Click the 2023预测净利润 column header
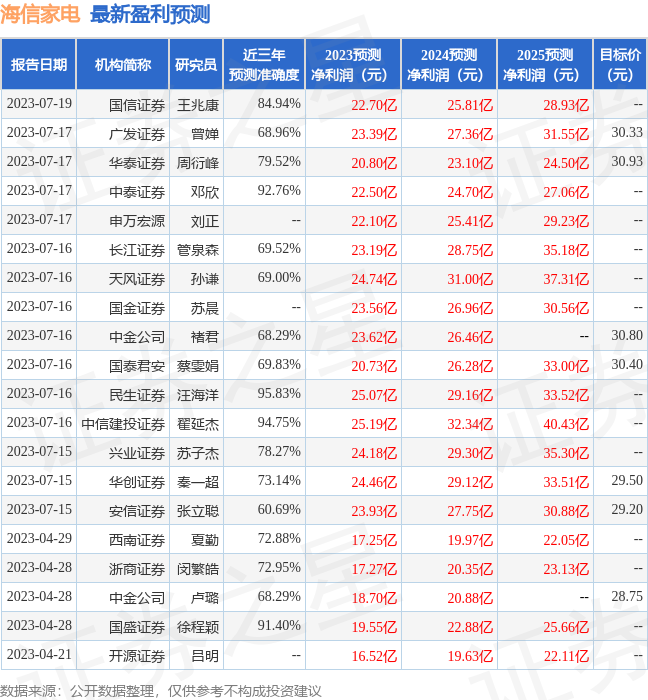The image size is (648, 700). click(x=353, y=65)
